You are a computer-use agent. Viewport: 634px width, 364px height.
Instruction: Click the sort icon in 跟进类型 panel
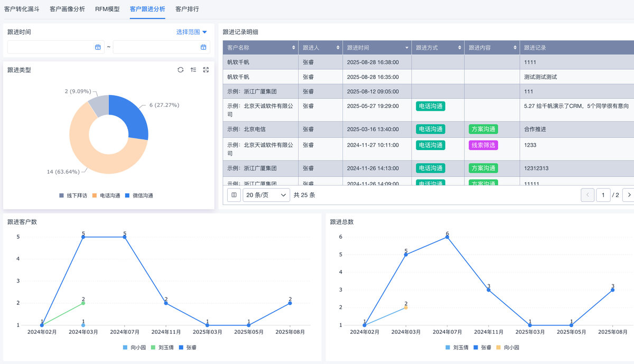point(193,70)
